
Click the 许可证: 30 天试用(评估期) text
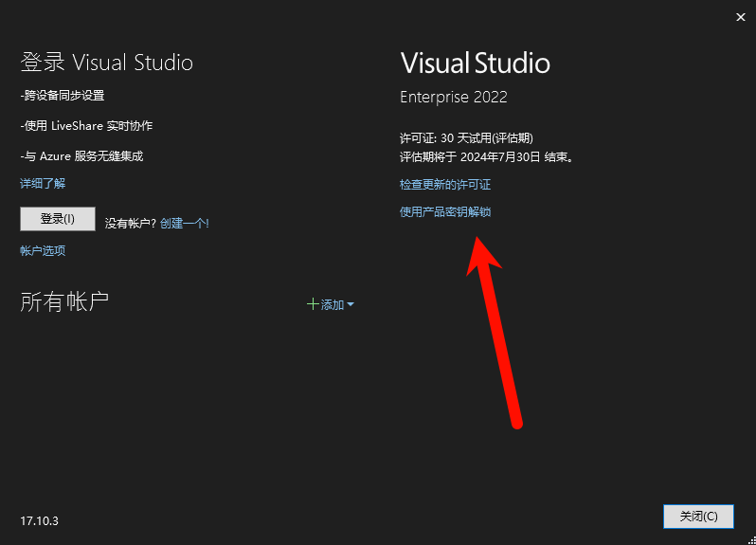(466, 138)
